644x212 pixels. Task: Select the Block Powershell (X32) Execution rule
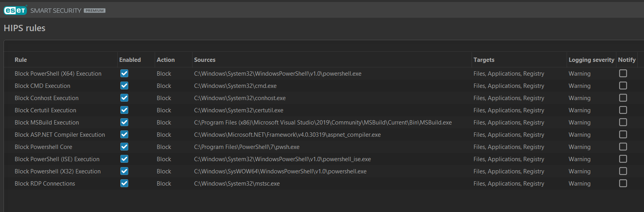(x=58, y=171)
